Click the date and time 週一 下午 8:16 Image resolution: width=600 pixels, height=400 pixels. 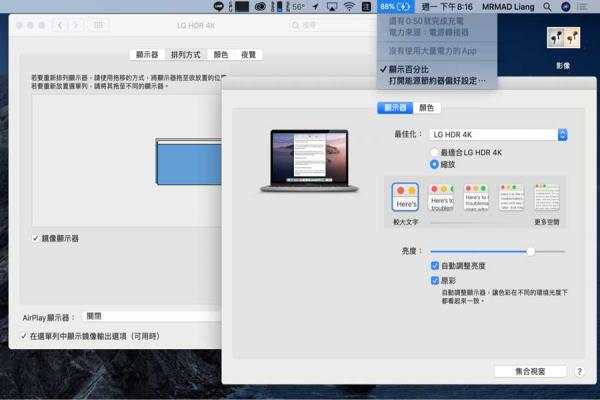point(447,7)
